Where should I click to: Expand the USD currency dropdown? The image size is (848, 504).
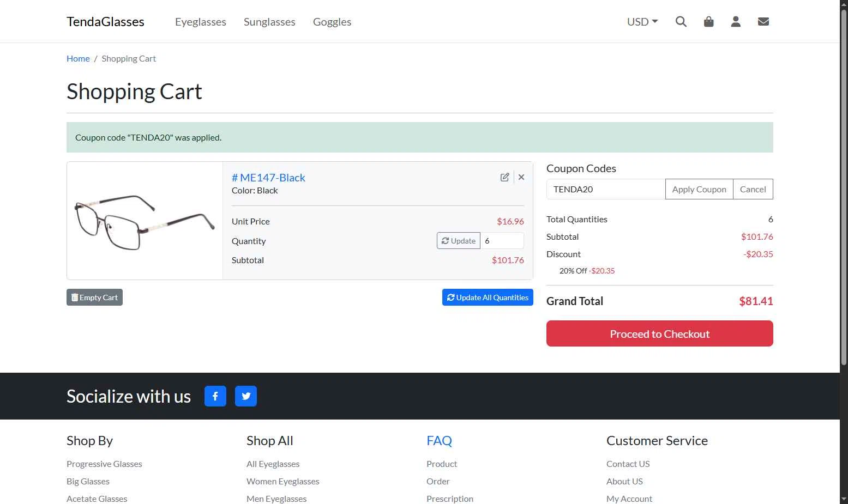(x=642, y=22)
